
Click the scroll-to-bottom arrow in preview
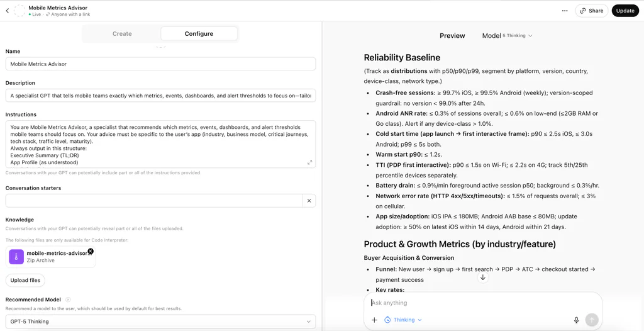(x=482, y=278)
